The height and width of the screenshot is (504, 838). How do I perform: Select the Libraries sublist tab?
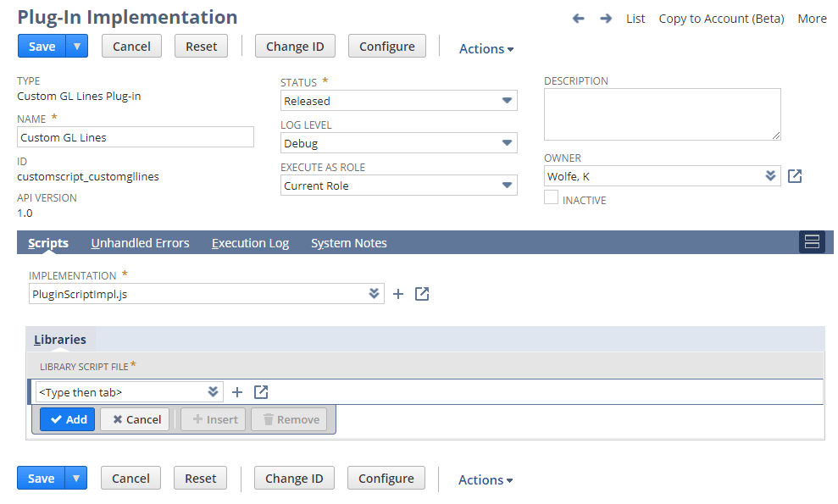point(60,340)
